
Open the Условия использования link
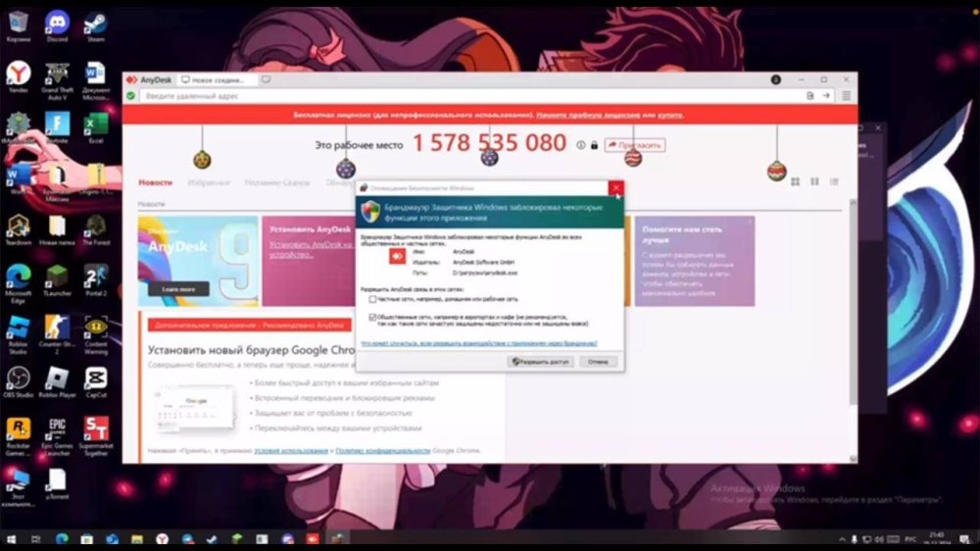(291, 450)
